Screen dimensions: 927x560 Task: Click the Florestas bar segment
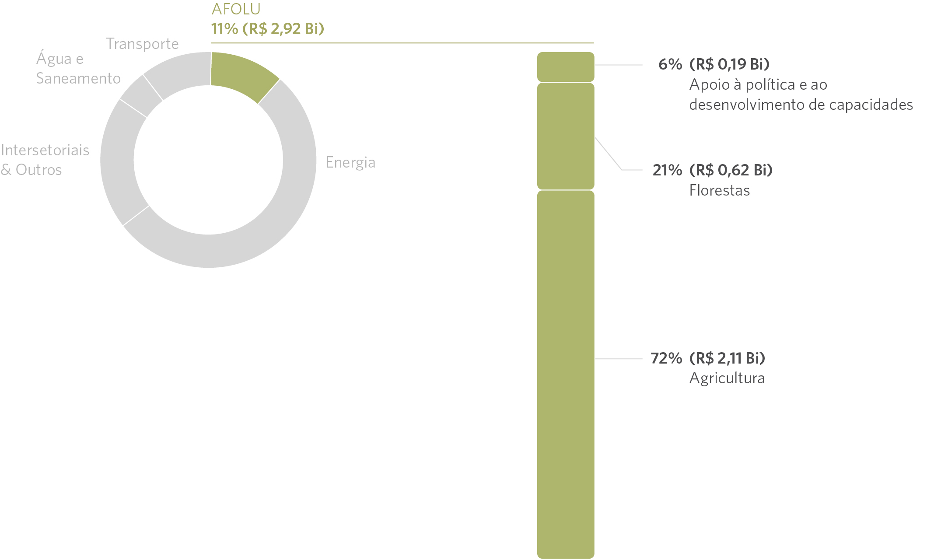pyautogui.click(x=566, y=136)
